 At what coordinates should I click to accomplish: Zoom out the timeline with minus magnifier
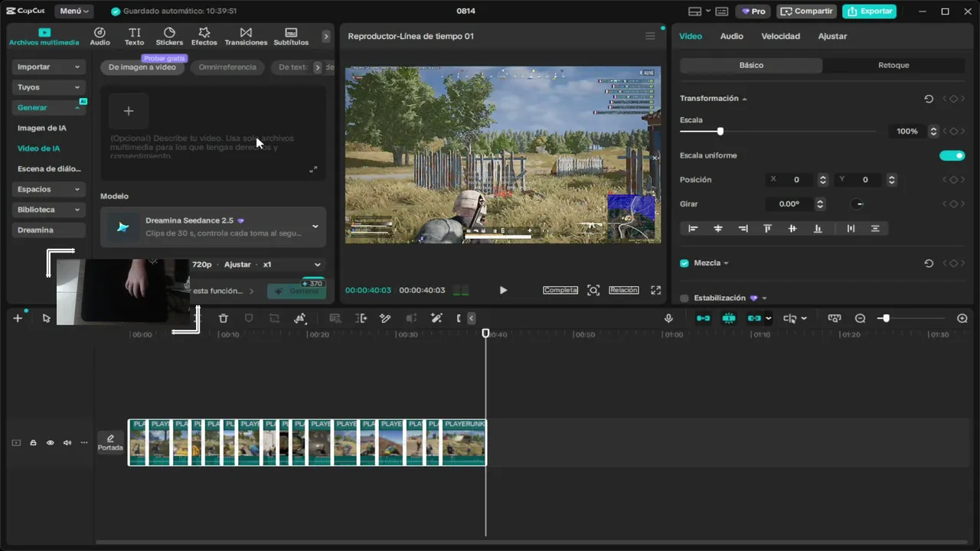click(x=860, y=318)
